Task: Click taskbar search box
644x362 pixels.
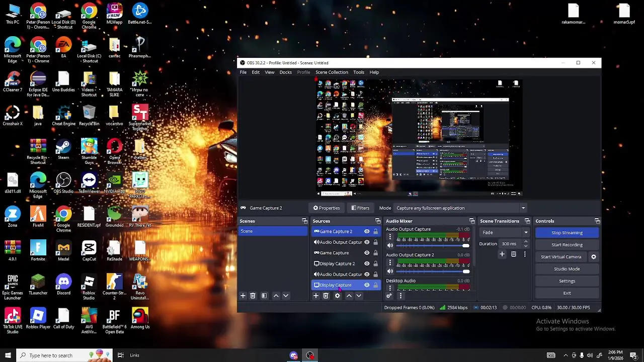Action: (64, 355)
